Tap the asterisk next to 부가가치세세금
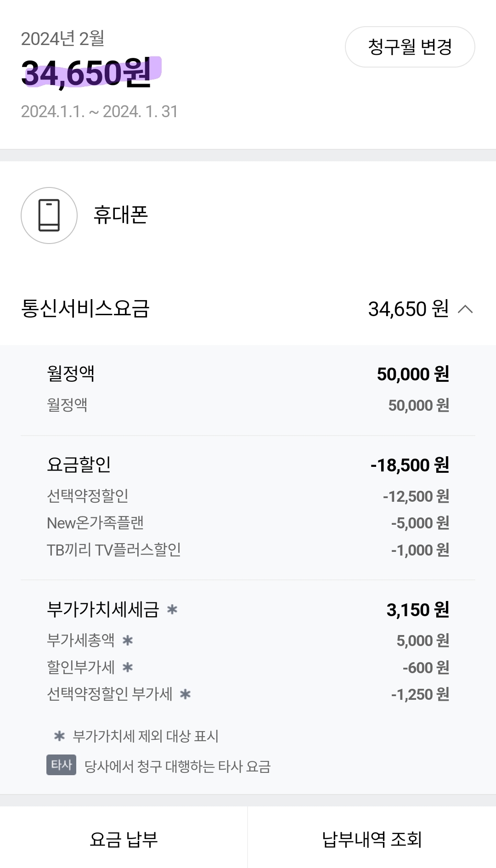This screenshot has height=868, width=496. (172, 610)
